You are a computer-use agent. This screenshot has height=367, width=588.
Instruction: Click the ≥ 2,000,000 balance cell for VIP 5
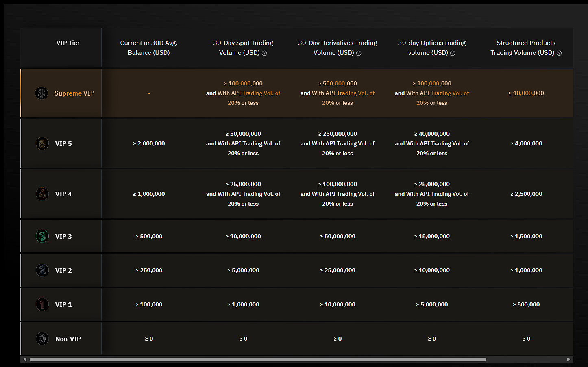149,143
